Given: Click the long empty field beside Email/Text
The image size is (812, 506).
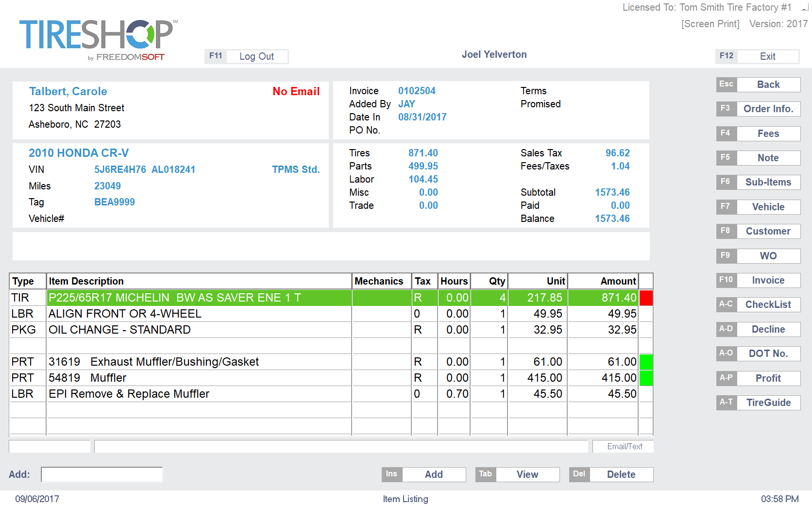Looking at the screenshot, I should [341, 446].
